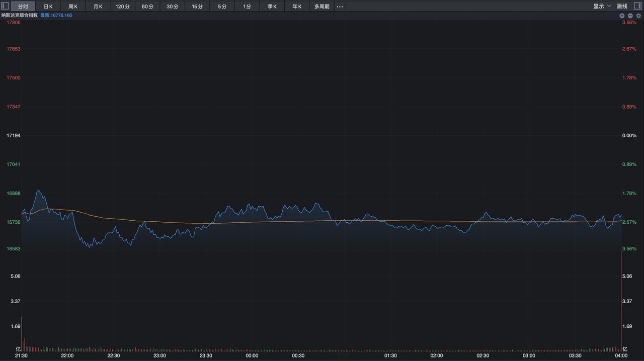
Task: Select the 5分 period tab
Action: [222, 7]
